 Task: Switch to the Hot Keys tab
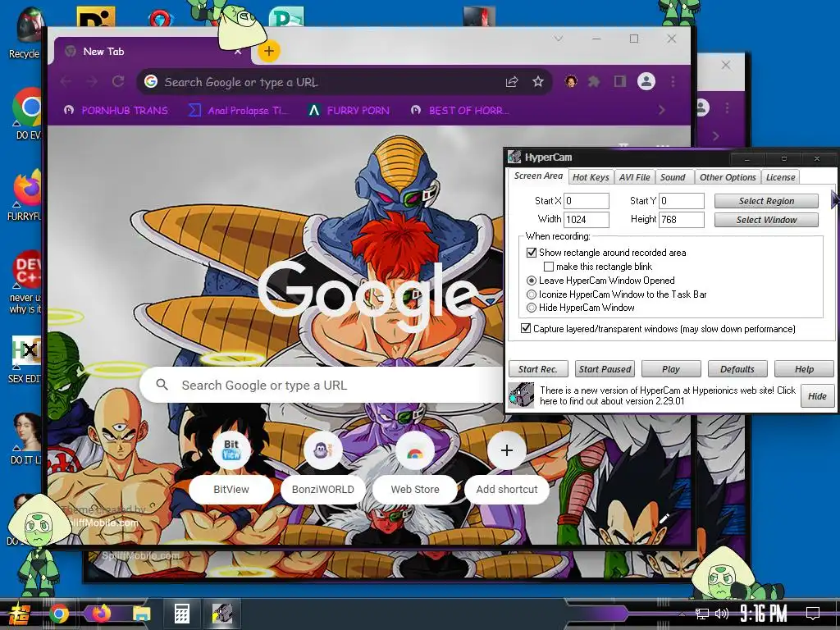click(591, 177)
